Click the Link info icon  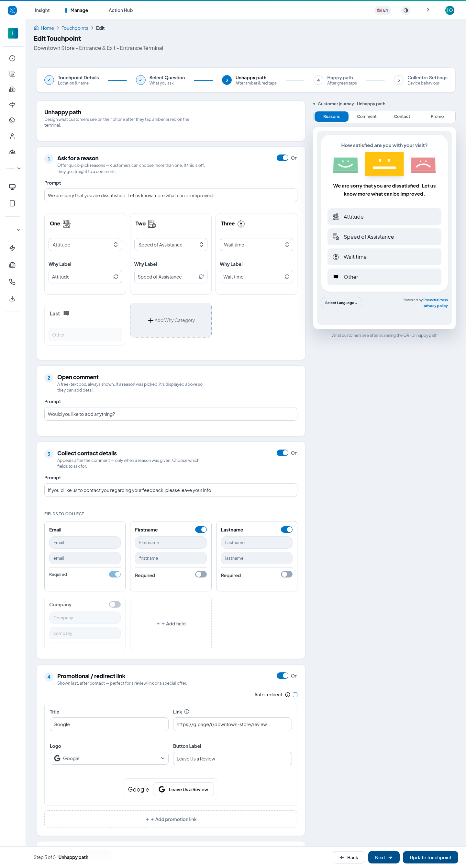pos(187,712)
